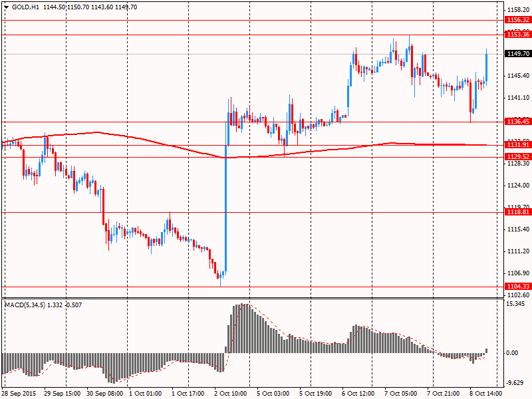Screen dimensions: 532x399
Task: Click the GOLD,H1 chart title text
Action: pyautogui.click(x=25, y=7)
